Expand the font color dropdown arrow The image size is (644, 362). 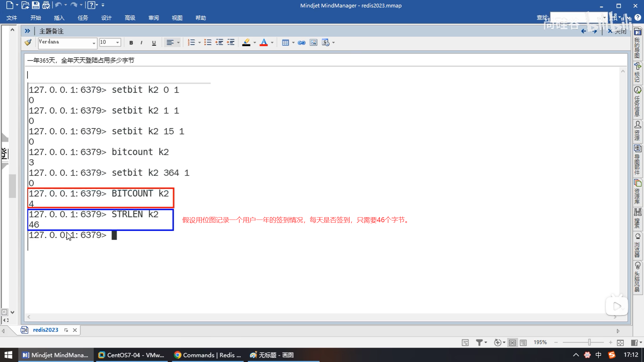[272, 43]
